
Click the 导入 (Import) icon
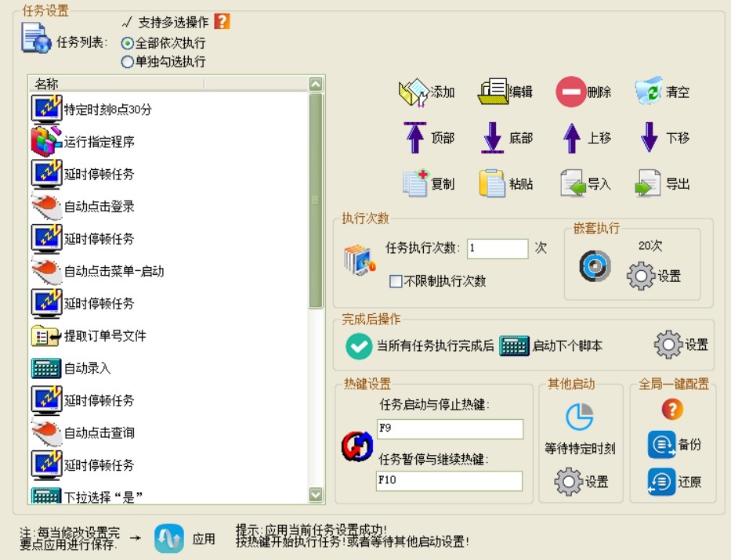pos(573,184)
